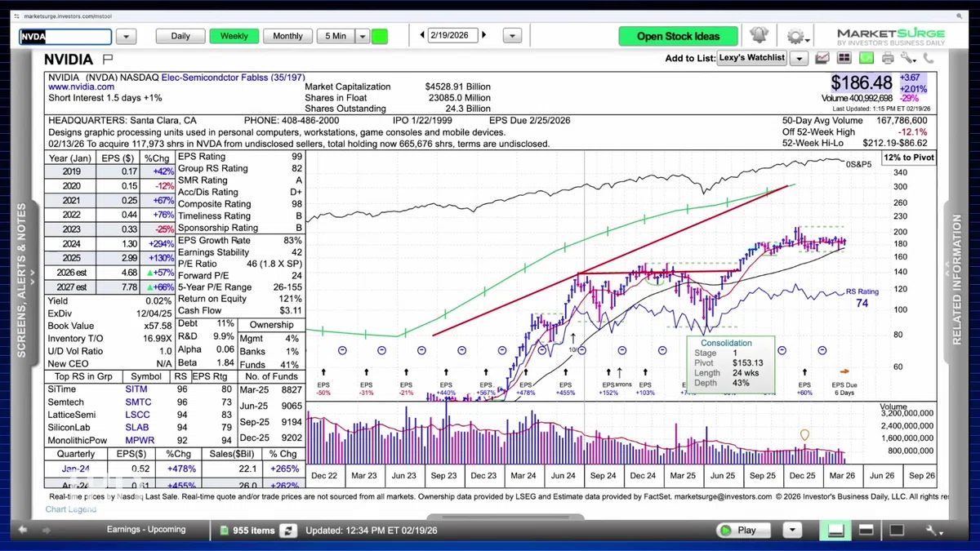Viewport: 980px width, 551px height.
Task: Click the chart view icon beside the watchlist
Action: 822,59
